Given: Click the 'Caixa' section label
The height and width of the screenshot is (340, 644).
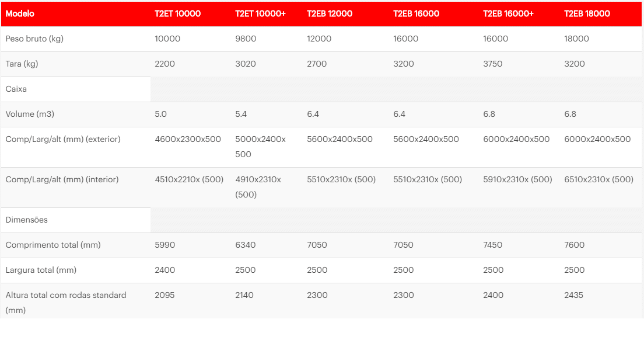Looking at the screenshot, I should pos(16,89).
